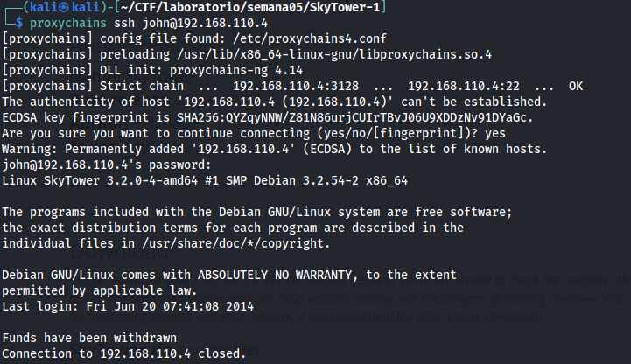Click the "Funds have been withdrawn" message

click(91, 337)
